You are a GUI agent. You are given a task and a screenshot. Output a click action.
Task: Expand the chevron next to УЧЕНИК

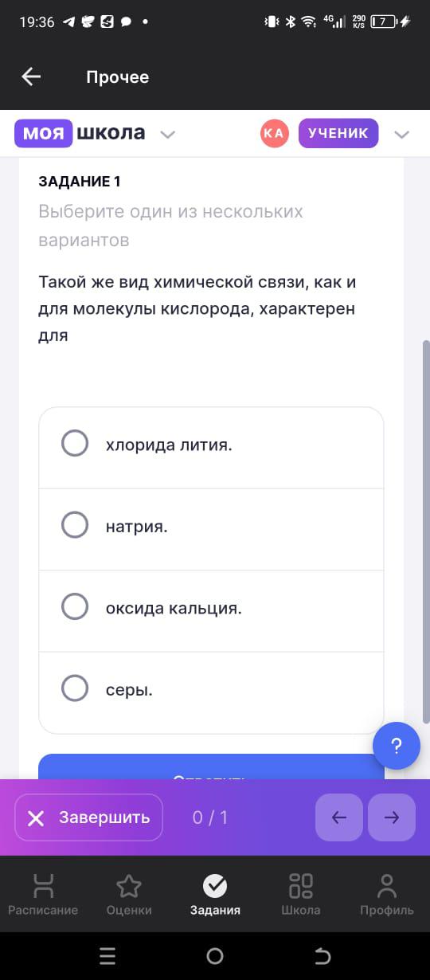(x=402, y=135)
